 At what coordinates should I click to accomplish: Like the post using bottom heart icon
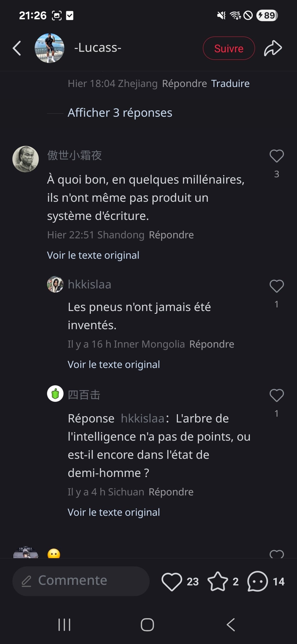click(172, 581)
